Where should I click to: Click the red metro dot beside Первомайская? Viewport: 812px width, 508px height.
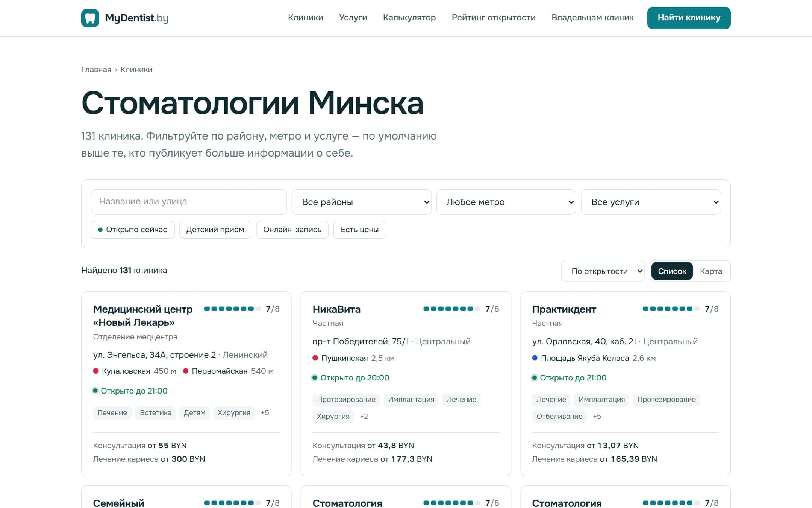tap(186, 371)
